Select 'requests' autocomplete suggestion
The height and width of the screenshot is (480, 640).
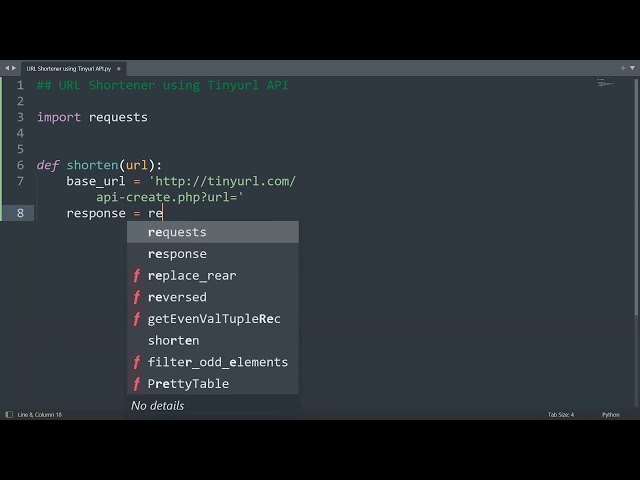tap(213, 232)
